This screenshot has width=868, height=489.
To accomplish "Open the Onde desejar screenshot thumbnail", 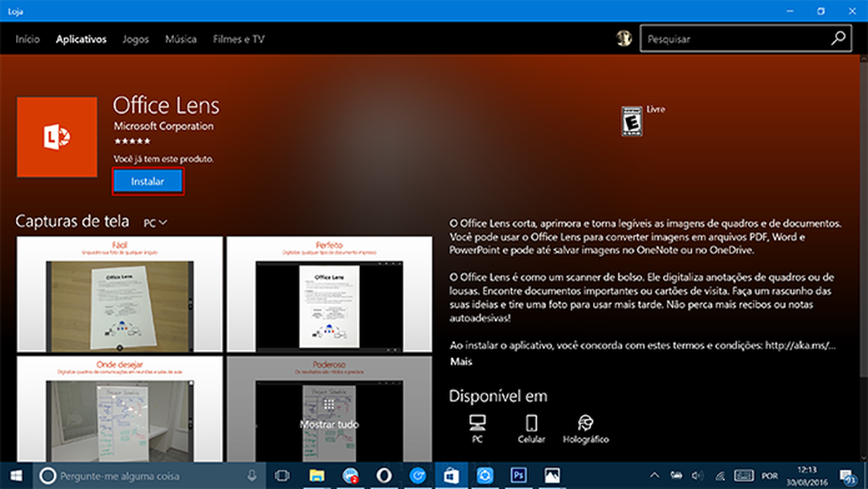I will (120, 409).
